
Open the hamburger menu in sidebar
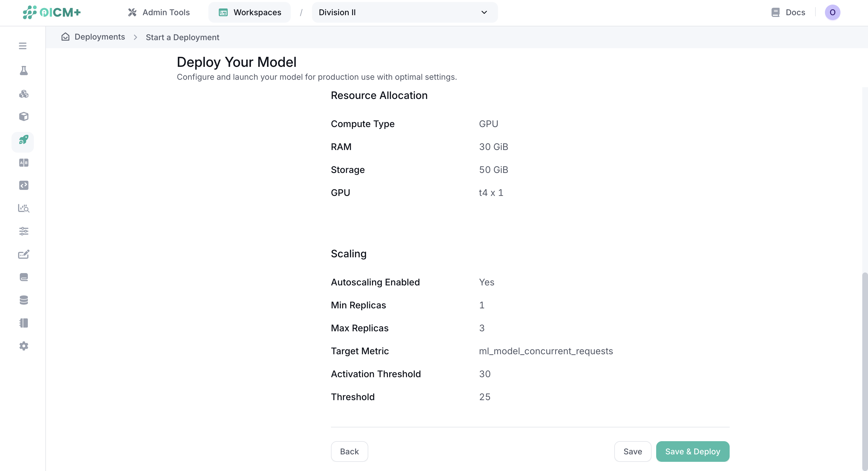23,46
